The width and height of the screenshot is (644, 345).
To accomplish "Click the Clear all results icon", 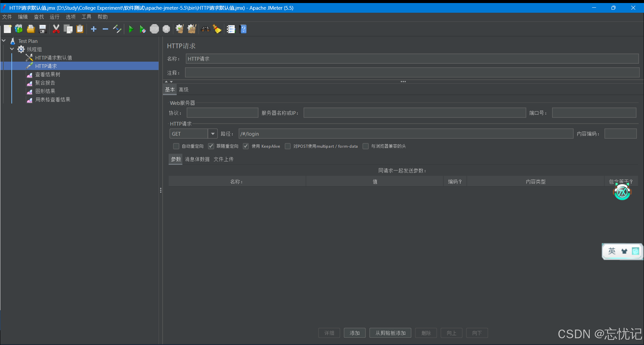I will [192, 29].
